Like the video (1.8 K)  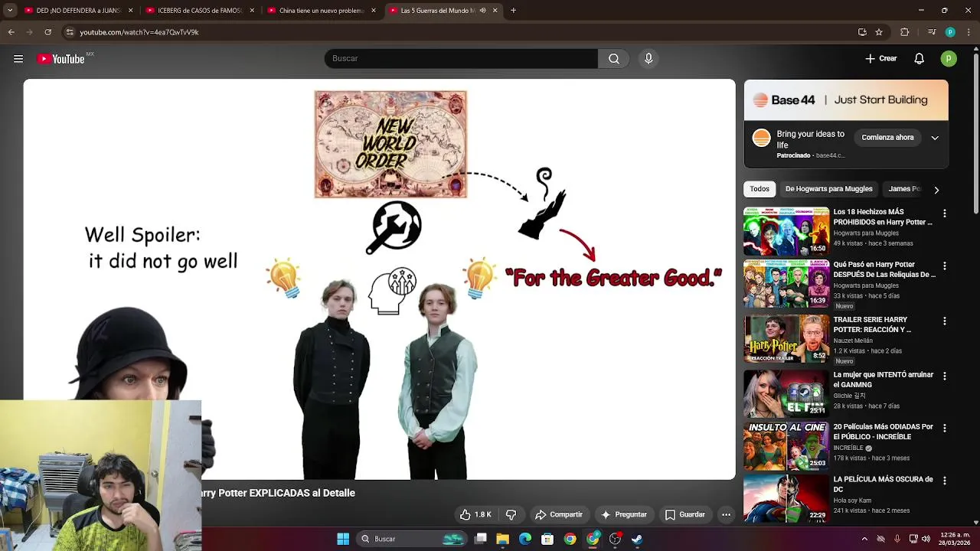pyautogui.click(x=475, y=515)
